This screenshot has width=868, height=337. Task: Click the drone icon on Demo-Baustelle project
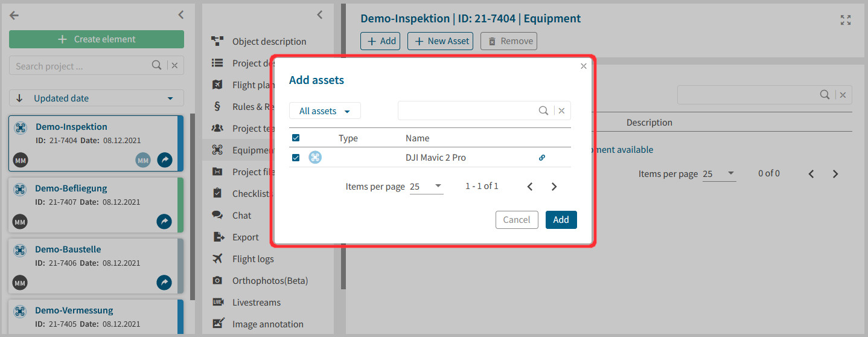pyautogui.click(x=20, y=250)
